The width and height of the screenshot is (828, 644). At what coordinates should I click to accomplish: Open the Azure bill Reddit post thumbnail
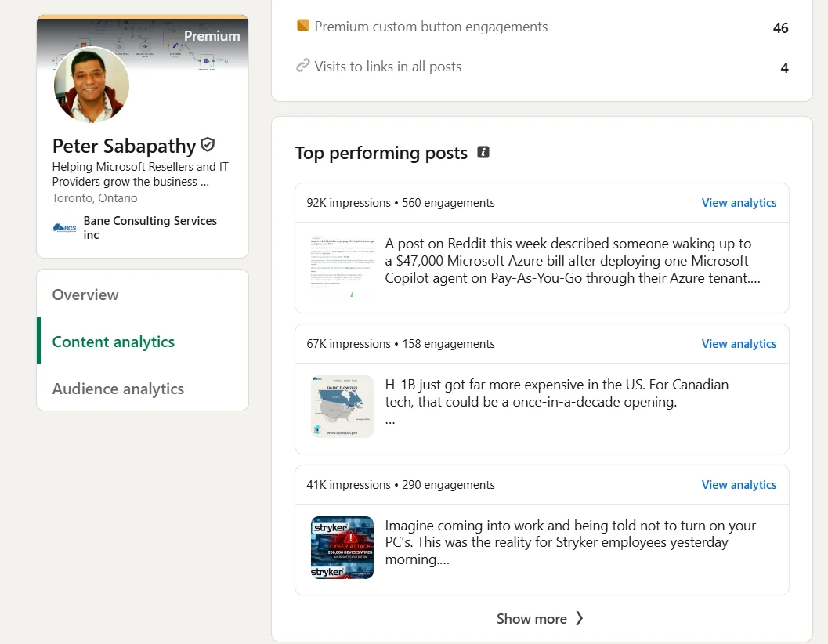coord(342,266)
